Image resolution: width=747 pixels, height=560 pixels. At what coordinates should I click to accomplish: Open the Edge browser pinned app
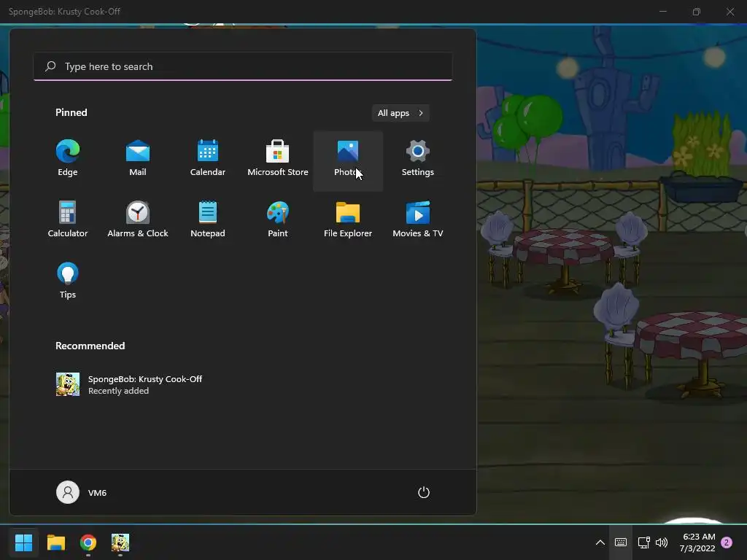point(68,159)
